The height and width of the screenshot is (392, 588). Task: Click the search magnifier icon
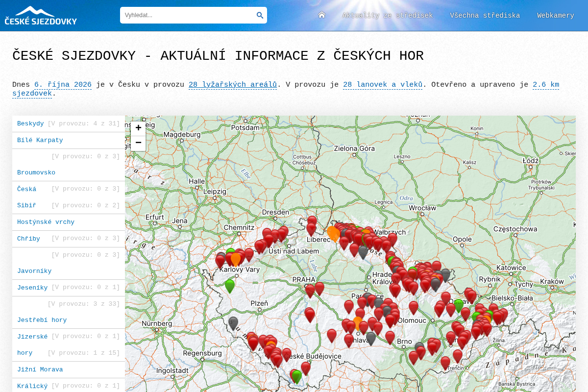point(260,15)
